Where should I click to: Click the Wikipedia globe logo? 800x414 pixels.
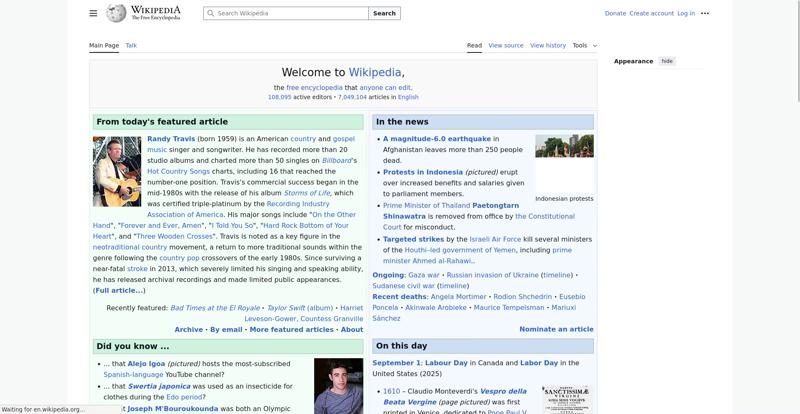pos(116,13)
